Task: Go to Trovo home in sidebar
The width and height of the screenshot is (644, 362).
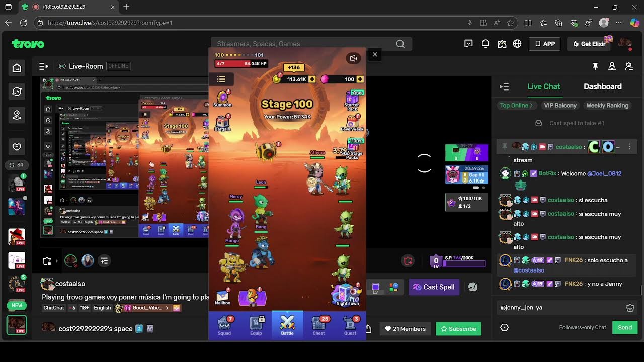Action: coord(17,68)
